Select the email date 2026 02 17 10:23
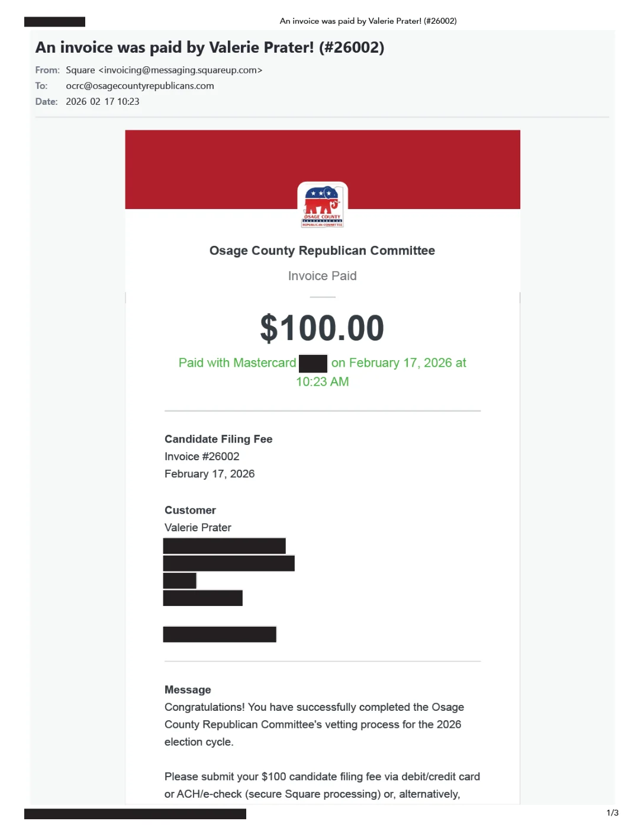 [x=102, y=102]
